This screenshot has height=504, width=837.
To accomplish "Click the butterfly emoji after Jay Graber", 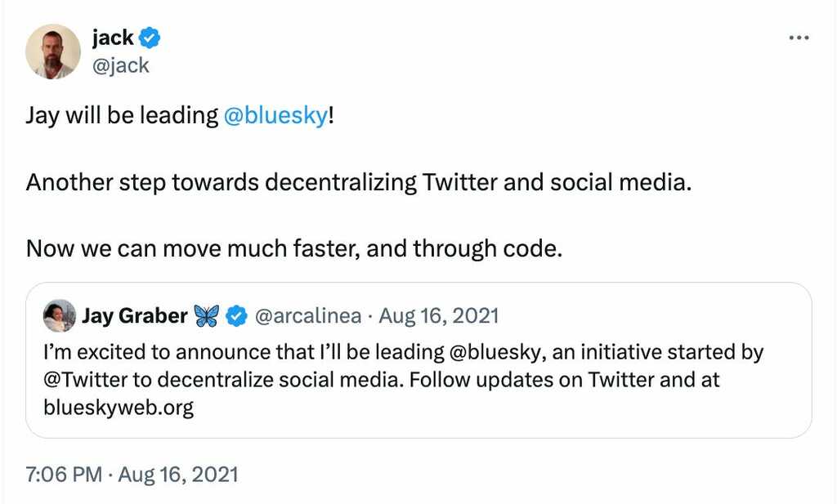I will pos(206,316).
